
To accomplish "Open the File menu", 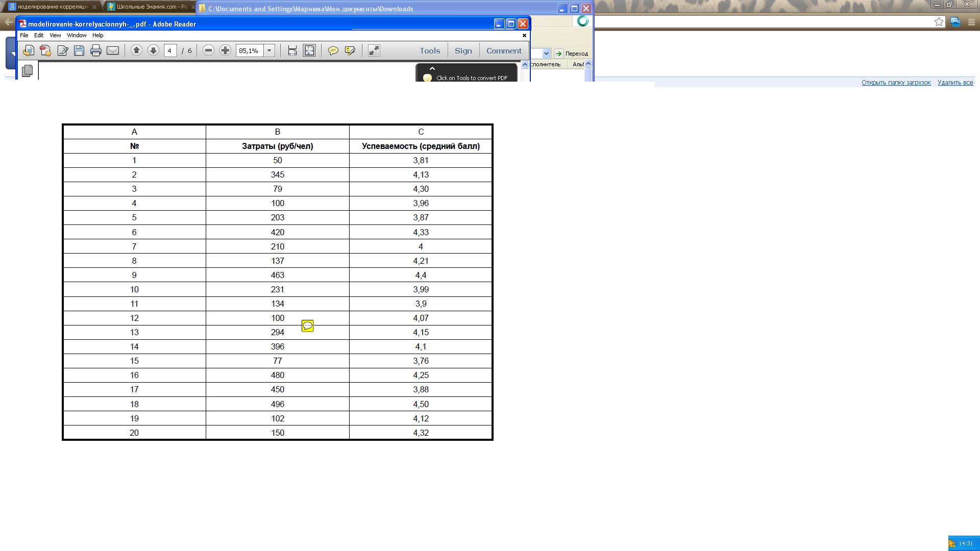I will pos(24,35).
